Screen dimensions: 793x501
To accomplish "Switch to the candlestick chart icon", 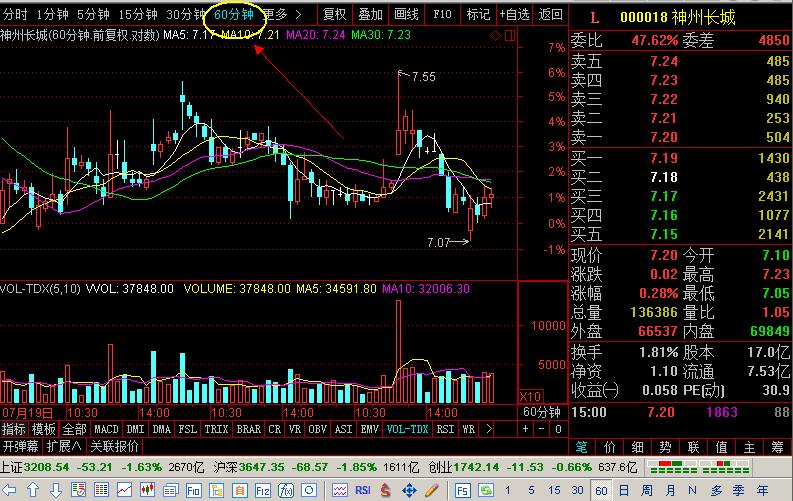I will pos(147,490).
